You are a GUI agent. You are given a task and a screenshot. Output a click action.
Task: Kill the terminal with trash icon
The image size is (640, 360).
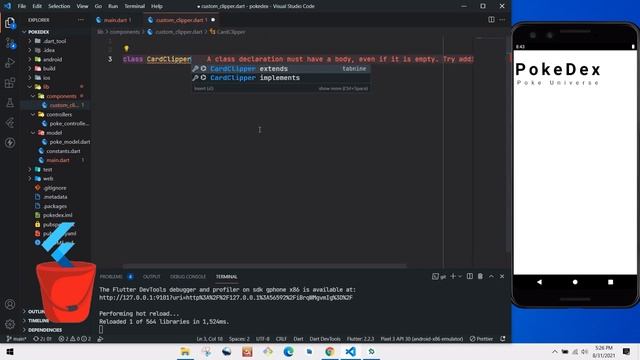480,276
